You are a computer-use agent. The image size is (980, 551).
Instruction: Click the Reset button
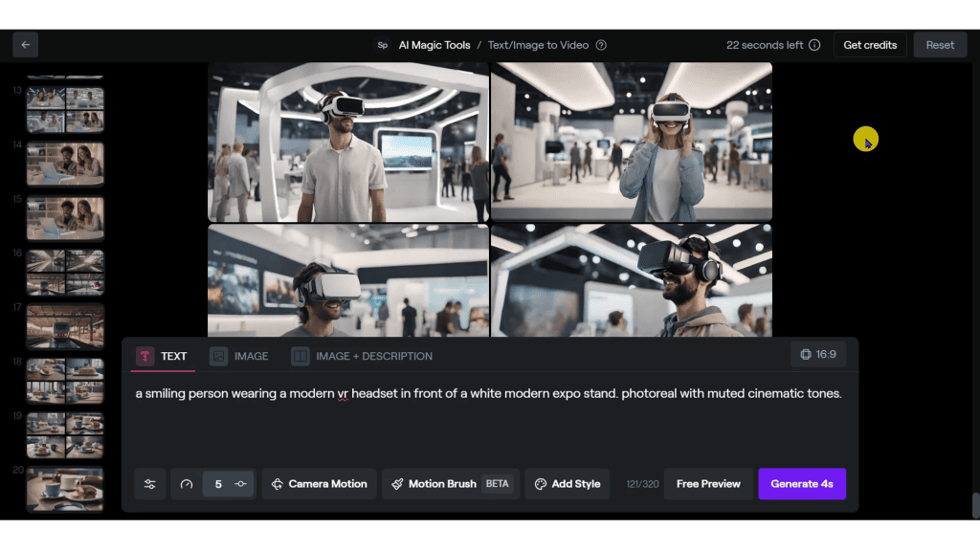[x=940, y=44]
